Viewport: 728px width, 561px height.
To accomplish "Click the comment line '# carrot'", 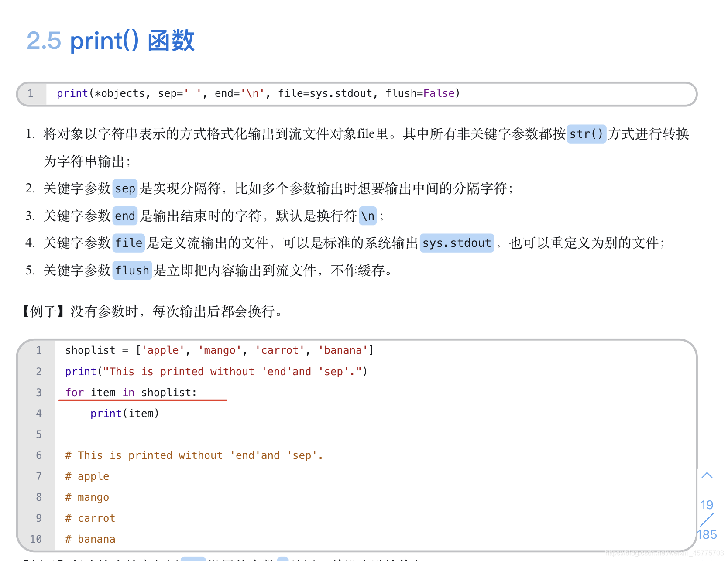I will click(x=90, y=518).
